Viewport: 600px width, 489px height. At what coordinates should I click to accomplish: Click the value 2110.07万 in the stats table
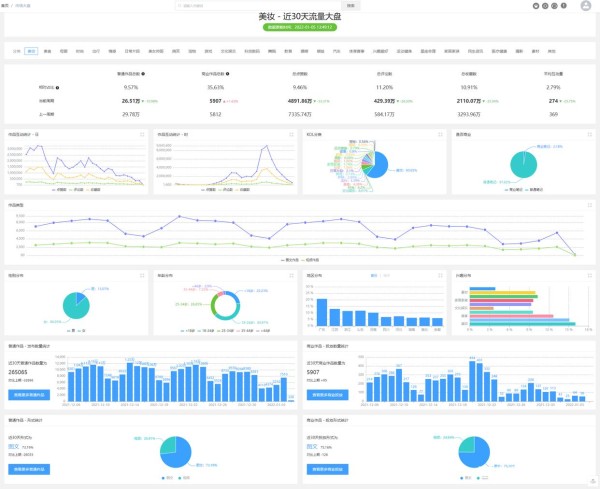[469, 101]
